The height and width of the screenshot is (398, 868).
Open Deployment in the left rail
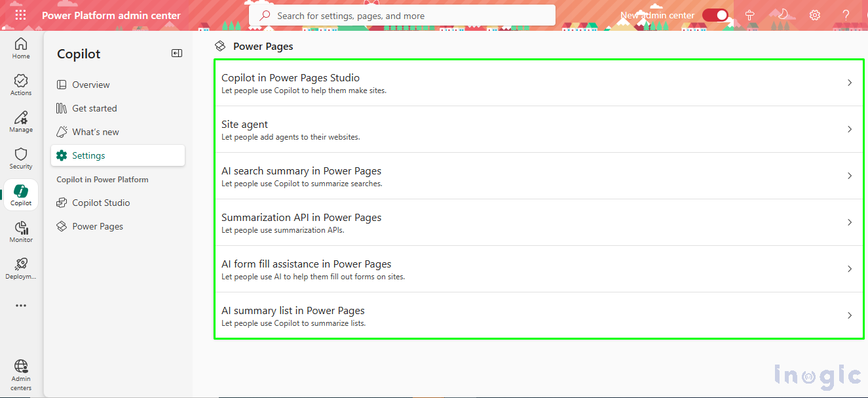(21, 269)
